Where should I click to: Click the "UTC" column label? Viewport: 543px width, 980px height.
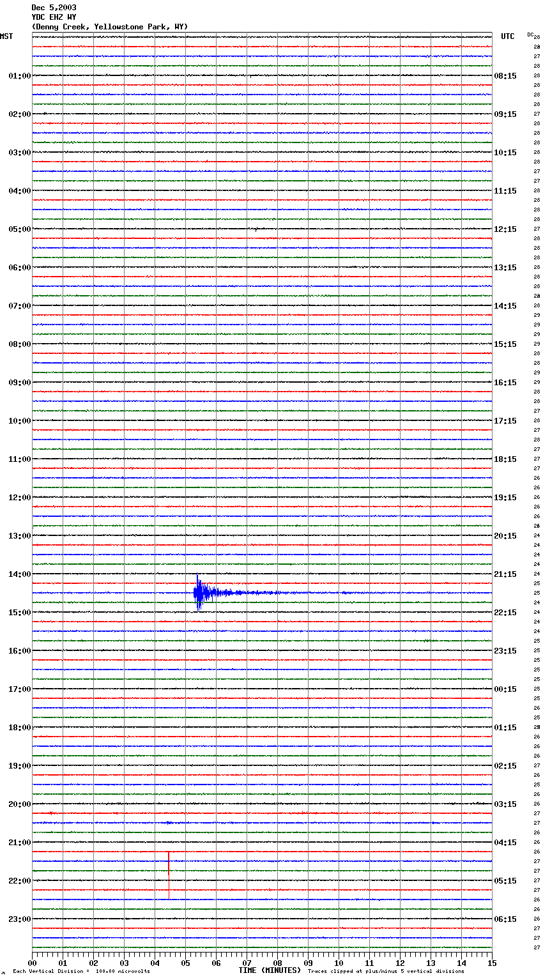point(508,36)
